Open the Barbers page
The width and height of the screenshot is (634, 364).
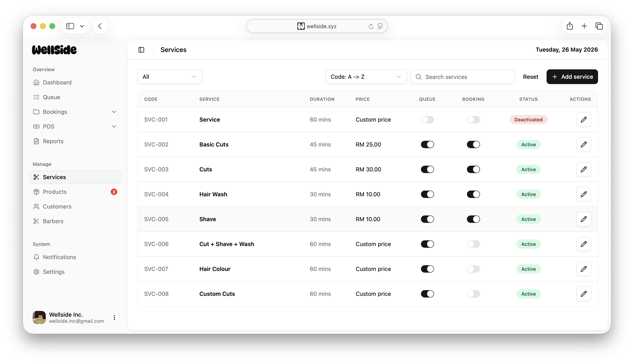[x=75, y=221]
